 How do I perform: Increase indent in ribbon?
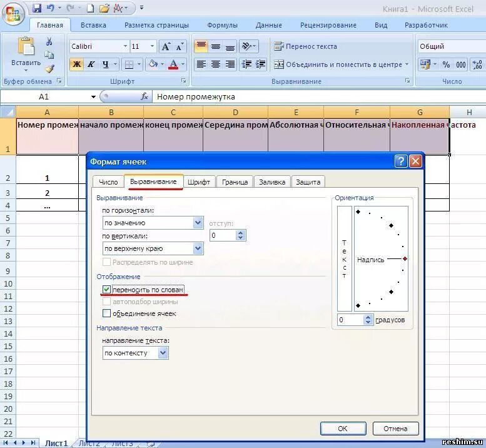[260, 64]
